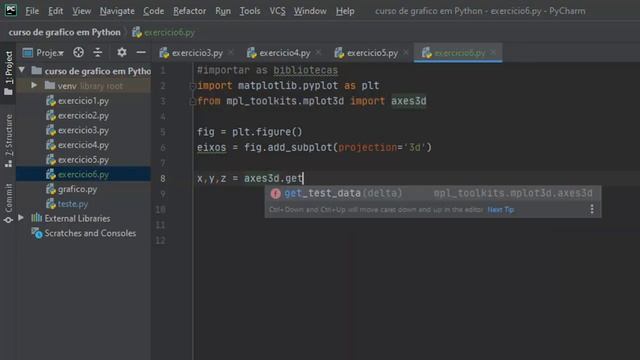Close the exercicio4.py tab
Viewport: 640px width, 360px height.
[318, 52]
